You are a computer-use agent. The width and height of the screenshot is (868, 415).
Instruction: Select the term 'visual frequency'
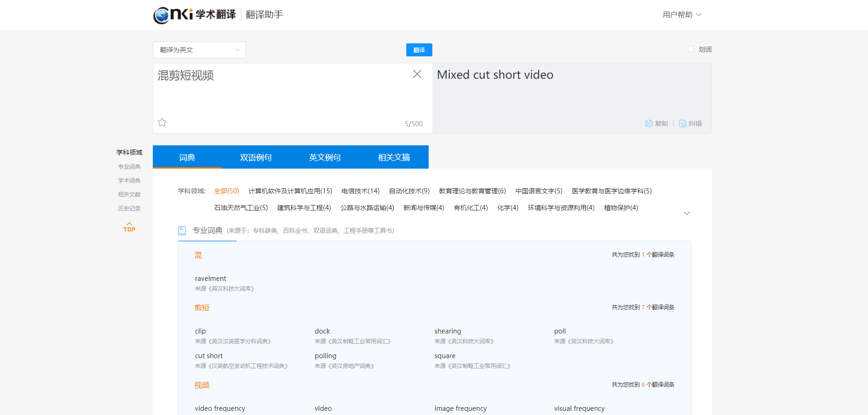tap(580, 408)
